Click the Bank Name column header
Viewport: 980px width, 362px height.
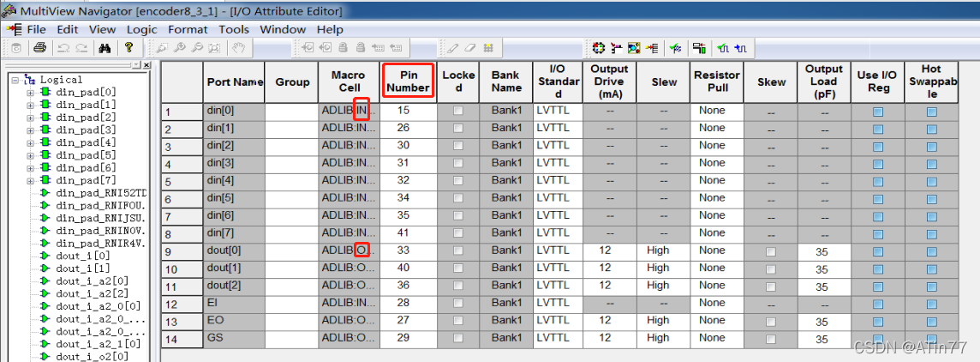point(505,82)
